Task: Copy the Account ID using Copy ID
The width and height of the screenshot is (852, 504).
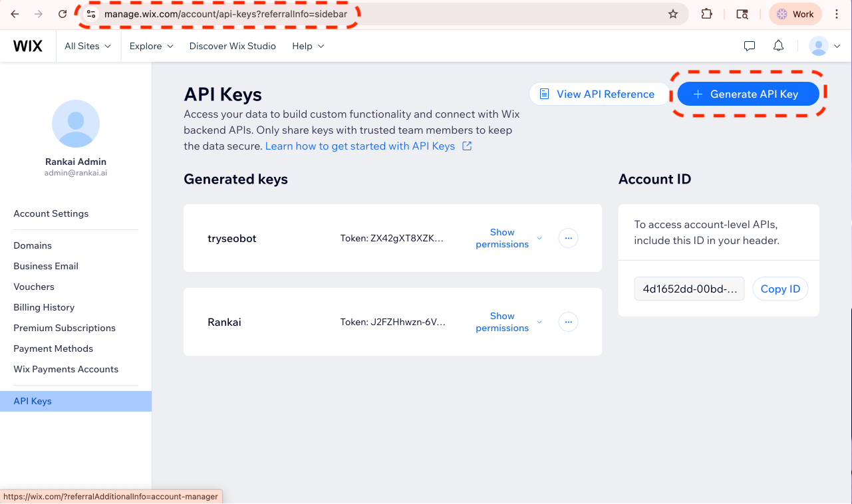Action: 780,289
